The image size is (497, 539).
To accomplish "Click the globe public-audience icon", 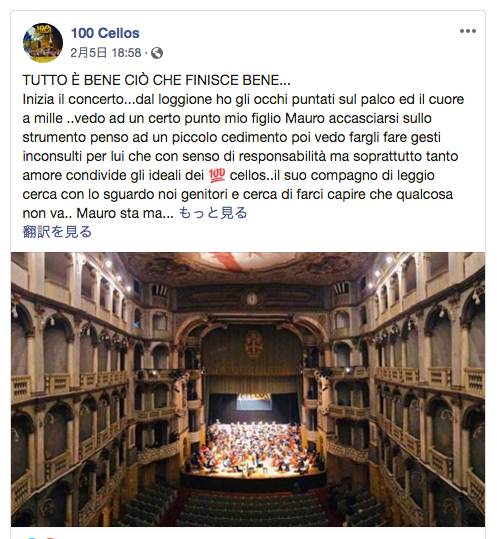I will pyautogui.click(x=157, y=53).
